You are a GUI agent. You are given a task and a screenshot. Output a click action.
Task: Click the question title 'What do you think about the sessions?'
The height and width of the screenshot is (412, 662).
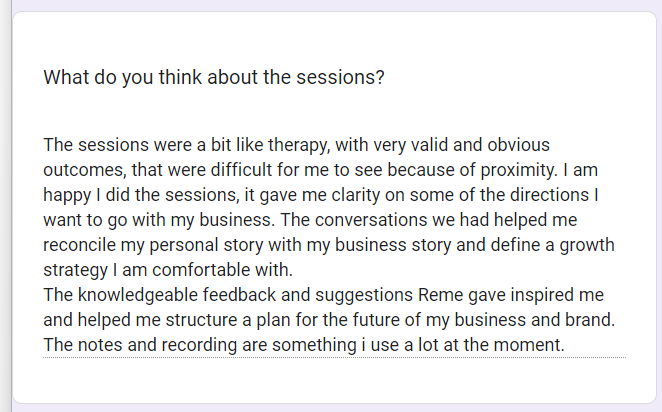(213, 77)
